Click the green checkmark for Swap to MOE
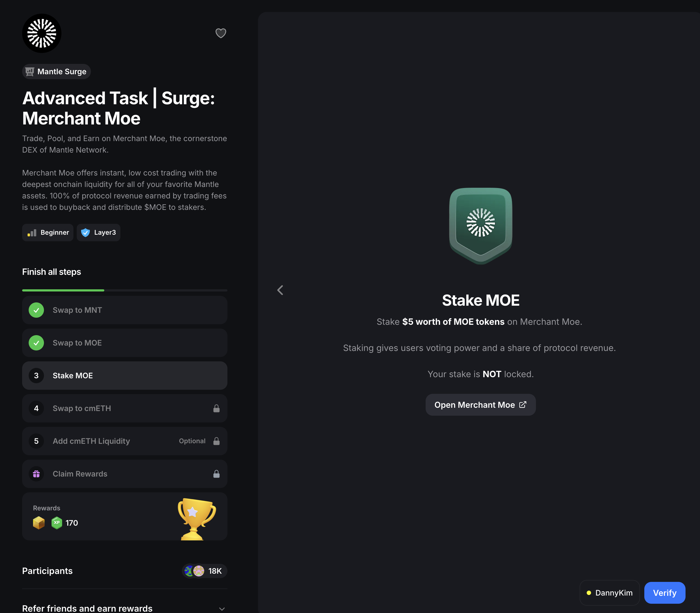This screenshot has width=700, height=613. tap(36, 343)
